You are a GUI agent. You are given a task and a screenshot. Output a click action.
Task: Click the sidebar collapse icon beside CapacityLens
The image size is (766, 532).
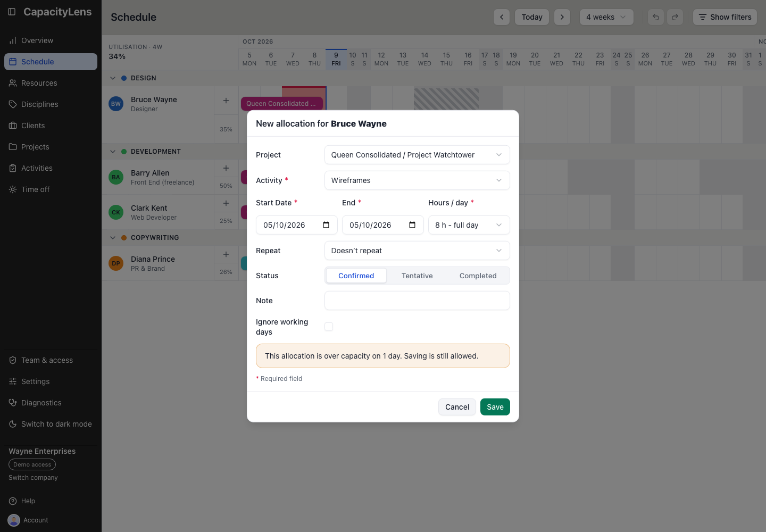tap(12, 12)
